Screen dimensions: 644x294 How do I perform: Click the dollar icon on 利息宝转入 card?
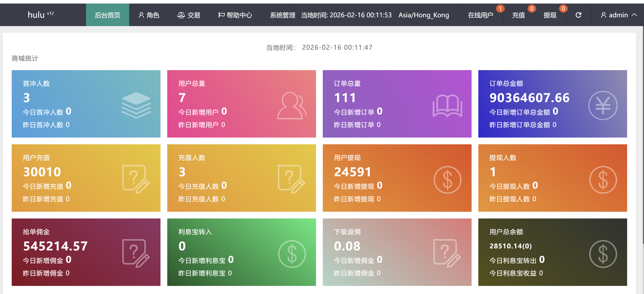pos(292,254)
